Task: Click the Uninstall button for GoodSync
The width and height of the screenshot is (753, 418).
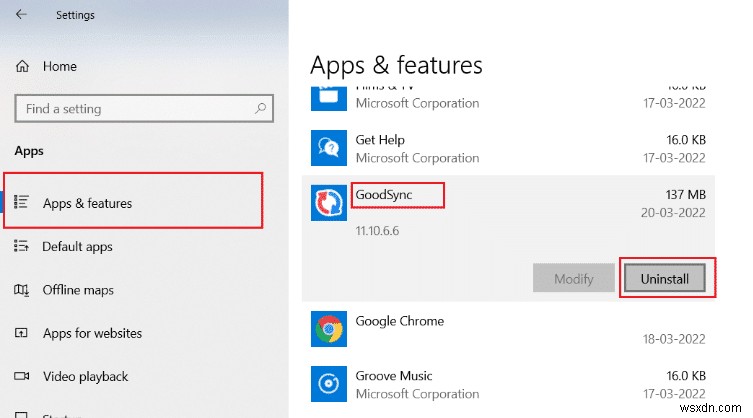Action: point(665,278)
